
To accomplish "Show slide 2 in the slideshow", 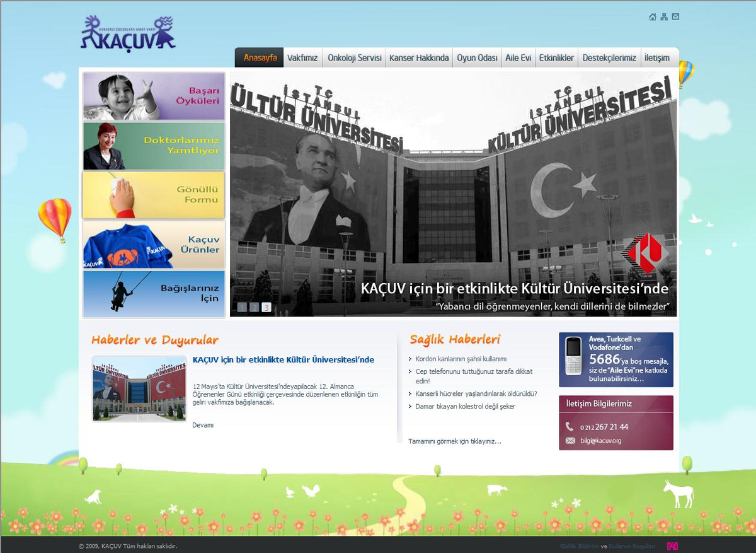I will click(255, 307).
